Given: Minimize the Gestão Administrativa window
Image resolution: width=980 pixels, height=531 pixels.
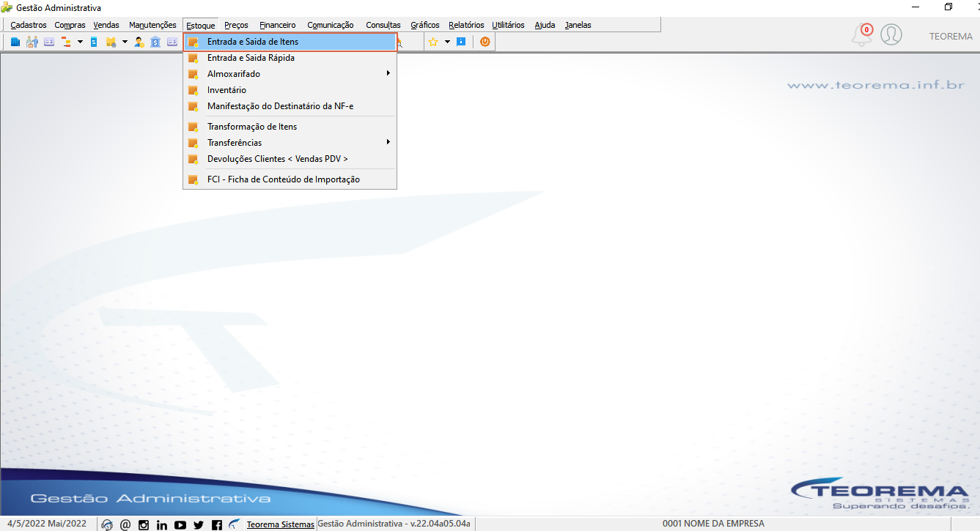Looking at the screenshot, I should [x=914, y=7].
